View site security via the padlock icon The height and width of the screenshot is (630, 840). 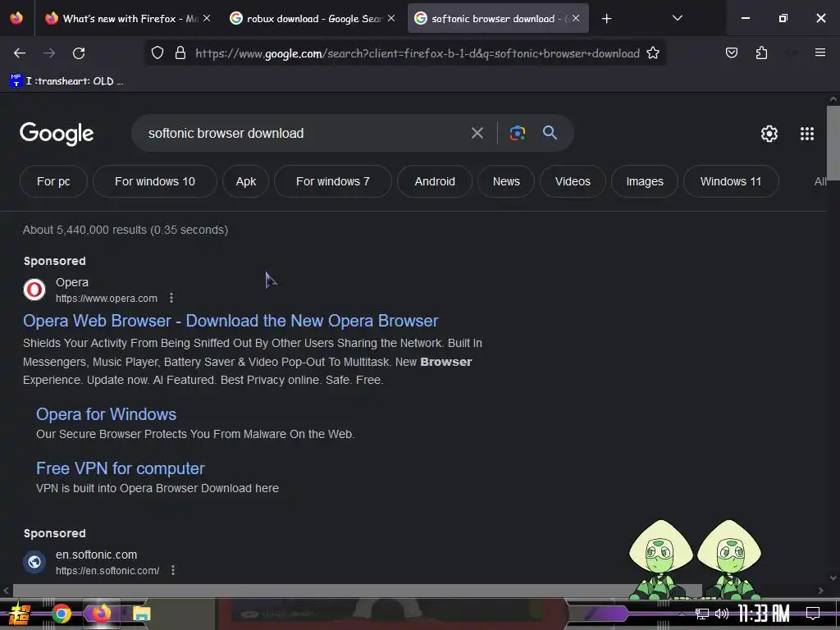tap(180, 53)
